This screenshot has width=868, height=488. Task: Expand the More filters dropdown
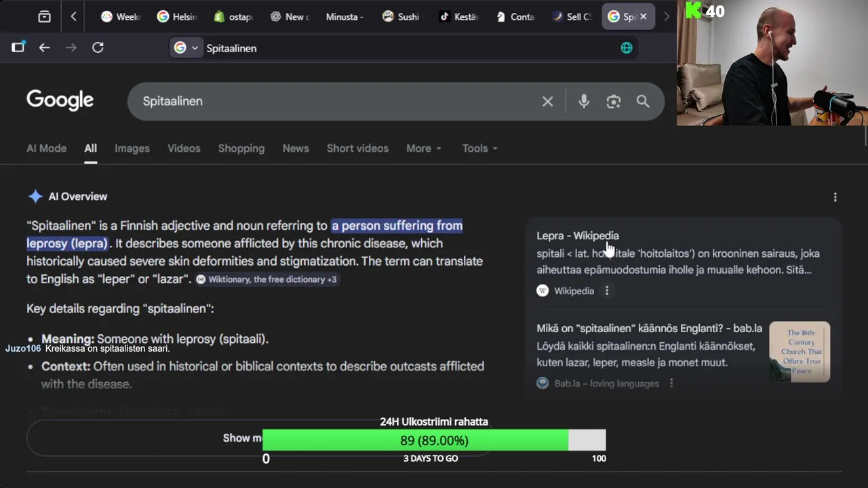[x=424, y=148]
